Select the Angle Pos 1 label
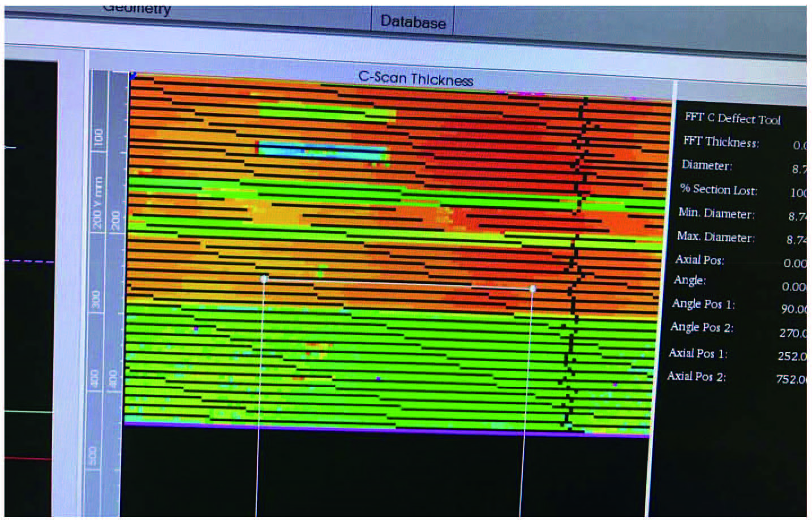The image size is (812, 520). click(703, 304)
